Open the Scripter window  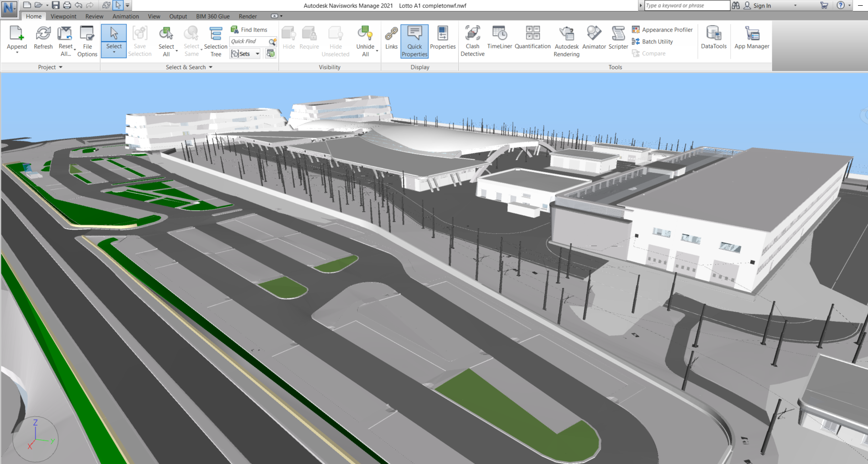click(x=618, y=38)
